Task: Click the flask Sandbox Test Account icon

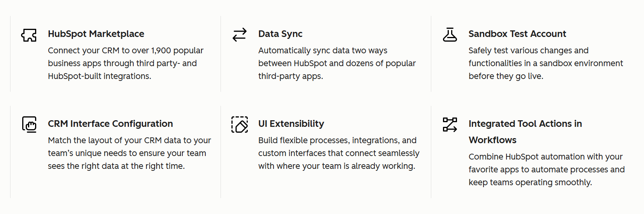Action: tap(450, 35)
